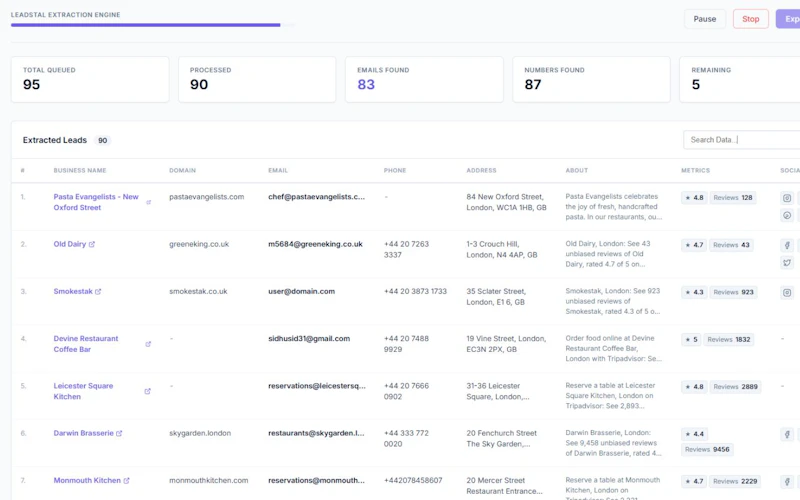Click external link icon beside Darwin Brasserie

tap(119, 434)
